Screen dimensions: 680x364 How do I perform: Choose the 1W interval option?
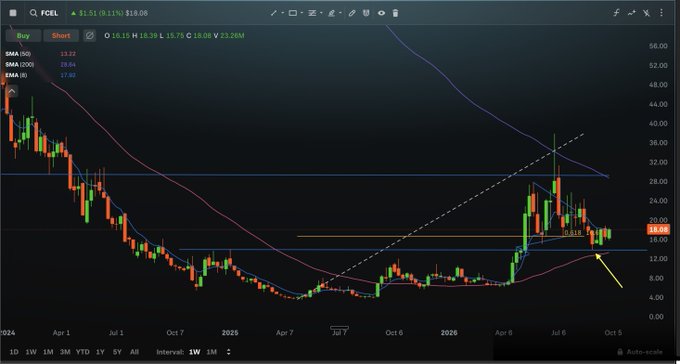coord(194,352)
